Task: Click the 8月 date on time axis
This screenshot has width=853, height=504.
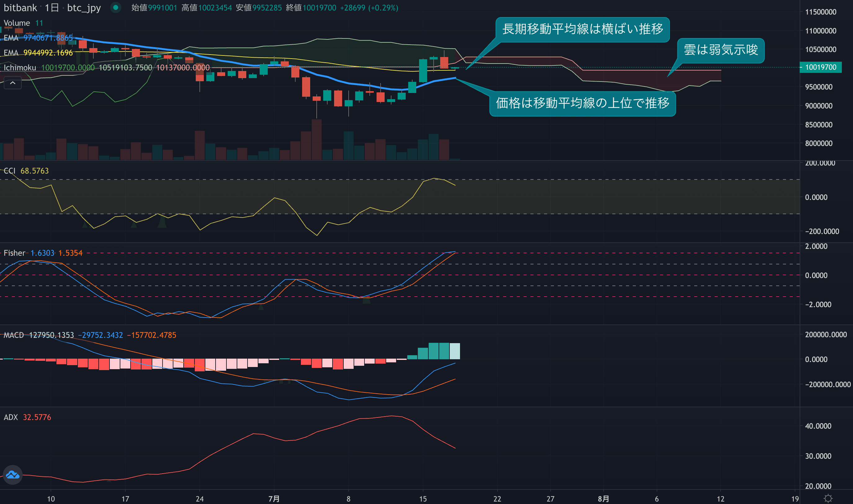Action: [603, 498]
